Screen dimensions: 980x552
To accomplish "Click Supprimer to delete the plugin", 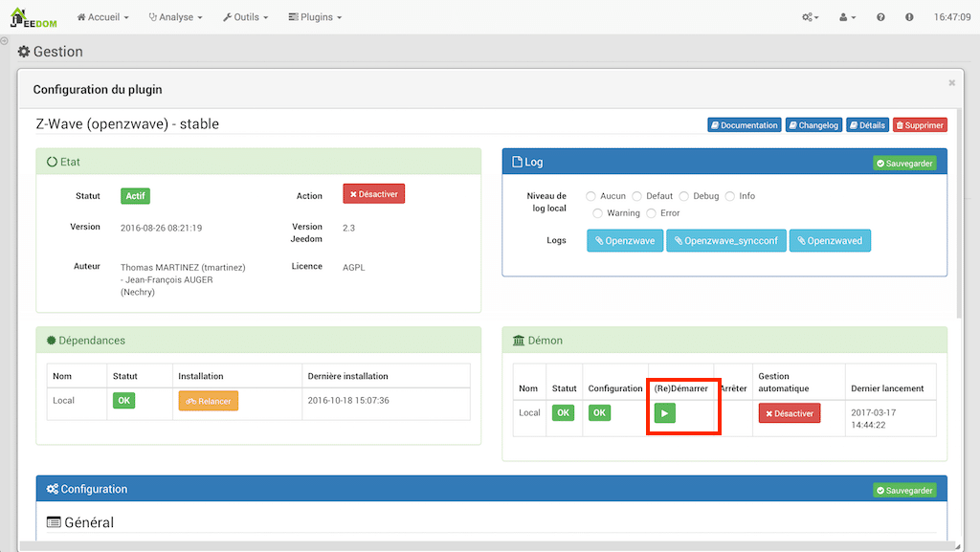I will (x=919, y=125).
